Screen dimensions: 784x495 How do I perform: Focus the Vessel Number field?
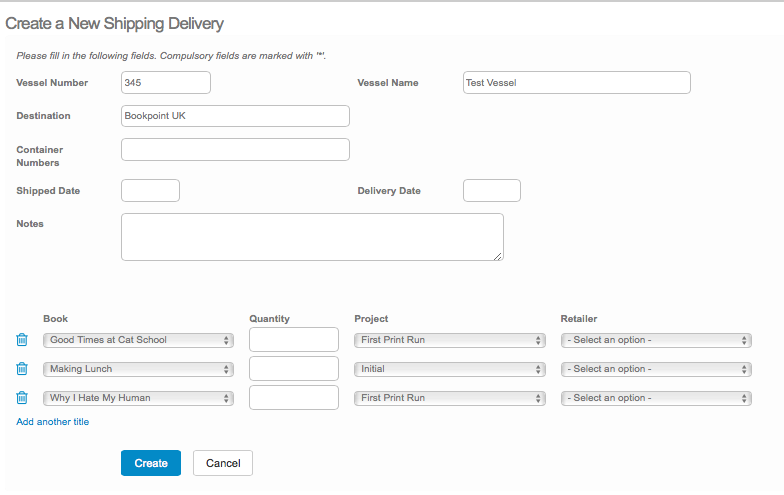click(x=166, y=83)
